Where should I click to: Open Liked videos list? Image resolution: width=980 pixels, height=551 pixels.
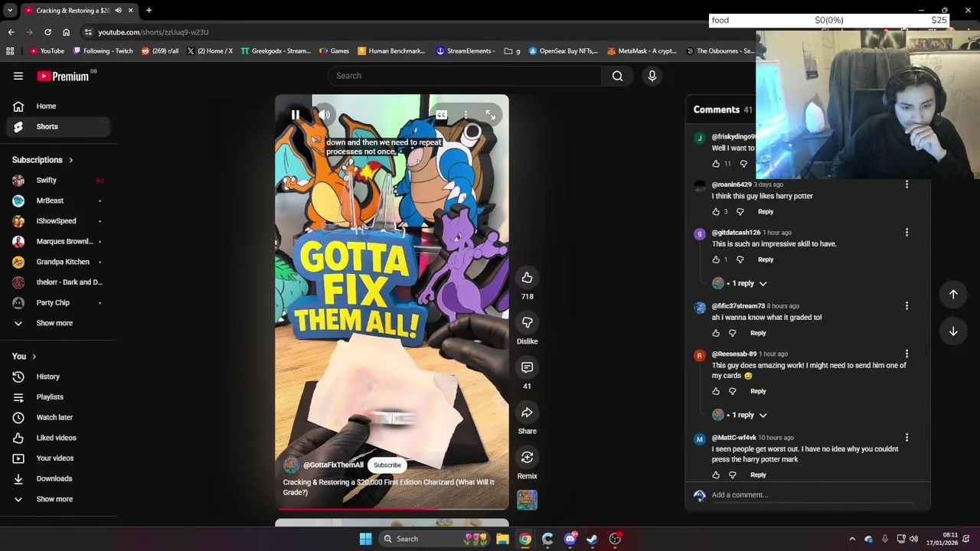58,438
